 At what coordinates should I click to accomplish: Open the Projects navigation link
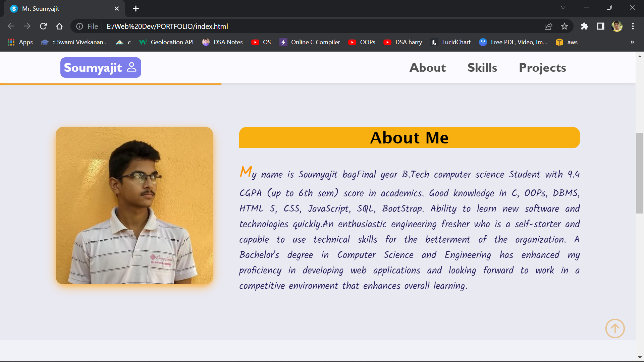click(542, 68)
